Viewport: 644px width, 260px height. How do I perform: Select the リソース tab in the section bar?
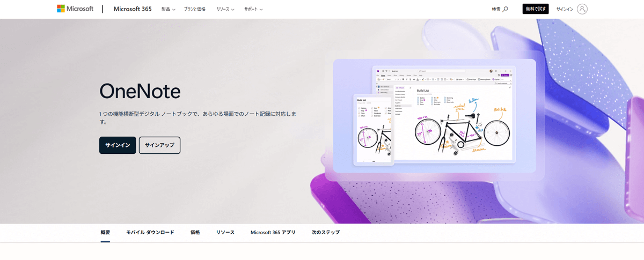[225, 232]
